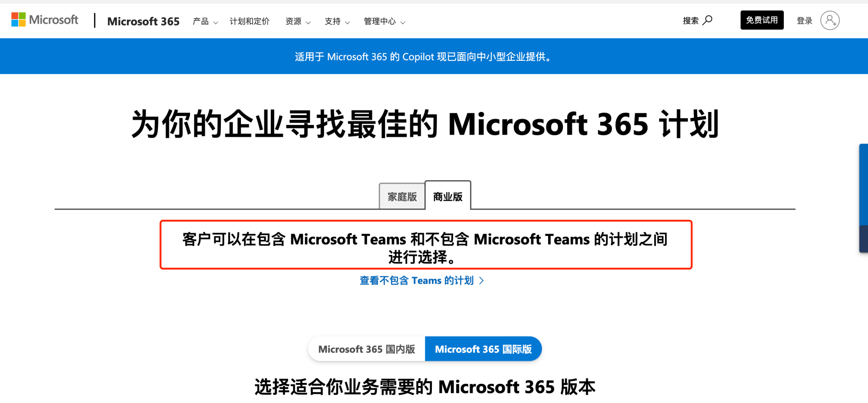Open the Microsoft 365 home link
868x403 pixels.
(x=143, y=21)
